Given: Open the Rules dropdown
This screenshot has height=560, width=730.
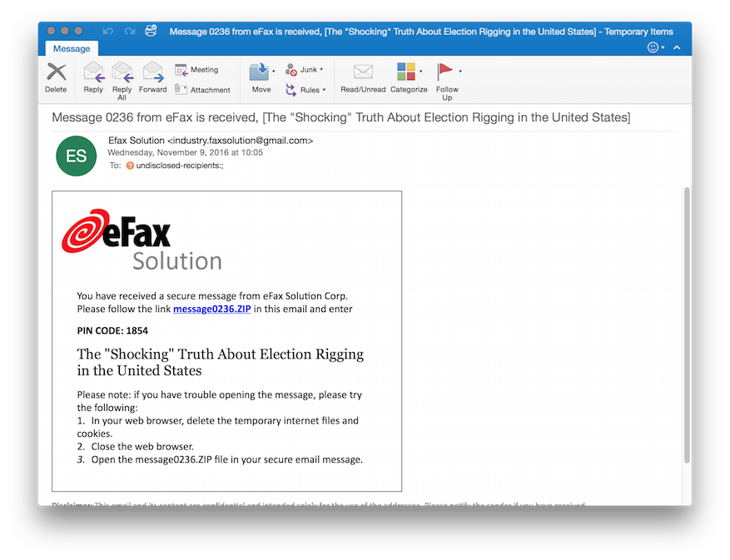Looking at the screenshot, I should [324, 90].
